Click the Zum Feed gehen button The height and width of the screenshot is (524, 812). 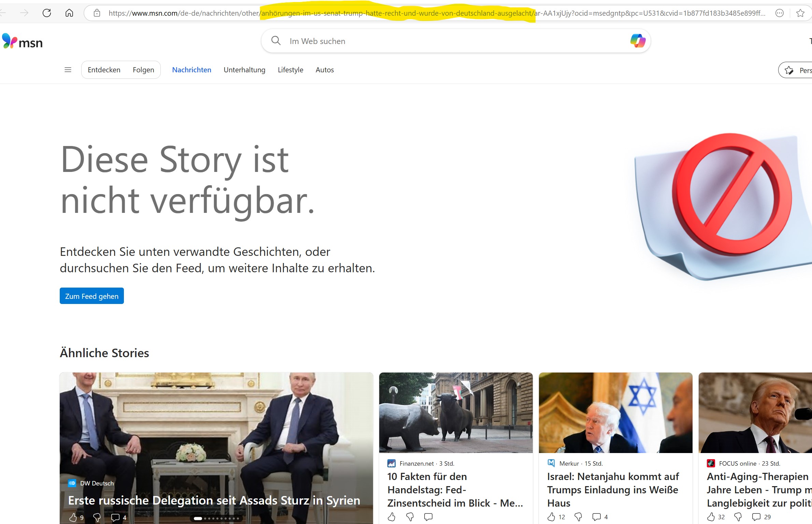click(92, 296)
